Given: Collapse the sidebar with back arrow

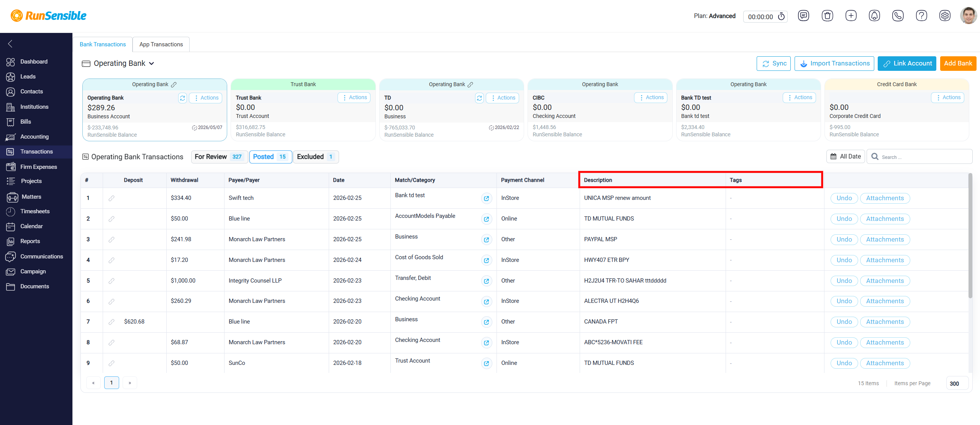Looking at the screenshot, I should click(x=10, y=44).
